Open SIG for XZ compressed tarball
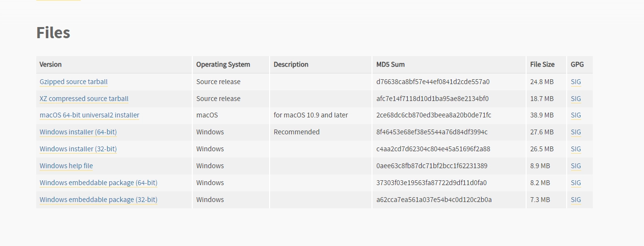The image size is (644, 246). tap(576, 99)
